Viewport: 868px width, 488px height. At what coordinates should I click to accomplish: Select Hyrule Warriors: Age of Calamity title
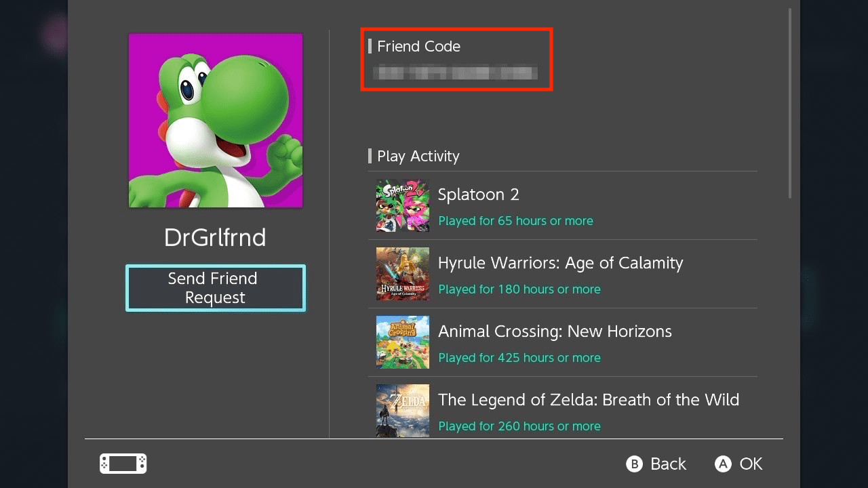point(560,263)
